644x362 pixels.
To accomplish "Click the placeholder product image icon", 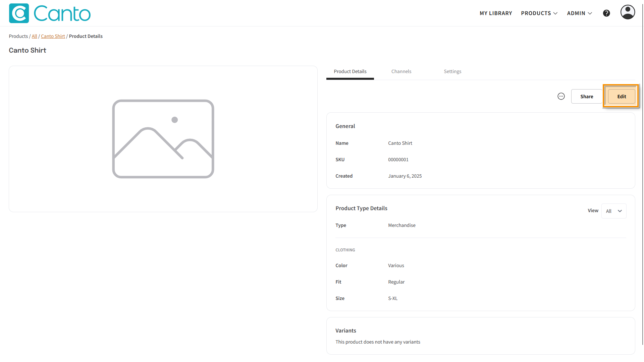I will [x=163, y=139].
